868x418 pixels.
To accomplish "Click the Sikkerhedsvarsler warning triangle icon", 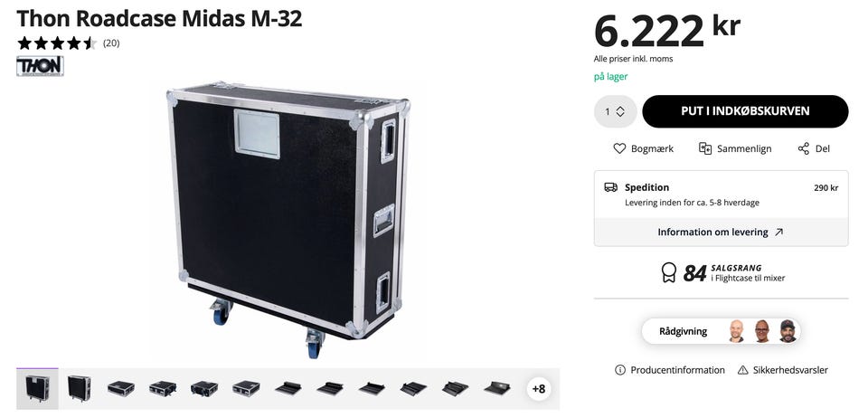I will tap(743, 370).
